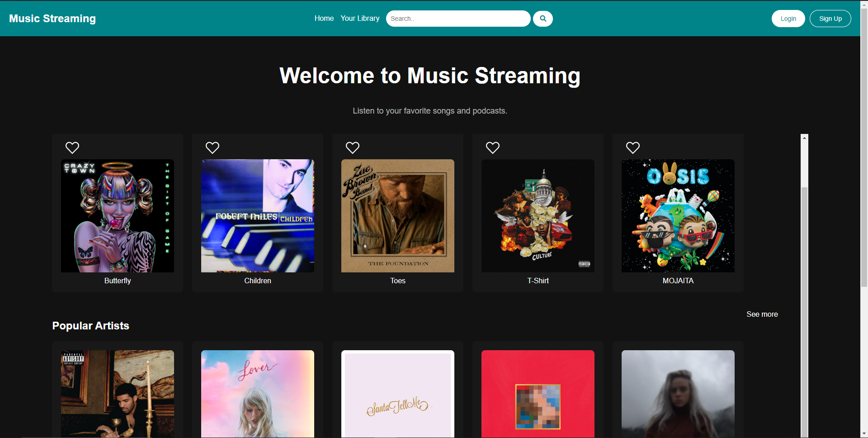Click the browser page scrollbar down arrow
The image size is (868, 438).
coord(864,434)
